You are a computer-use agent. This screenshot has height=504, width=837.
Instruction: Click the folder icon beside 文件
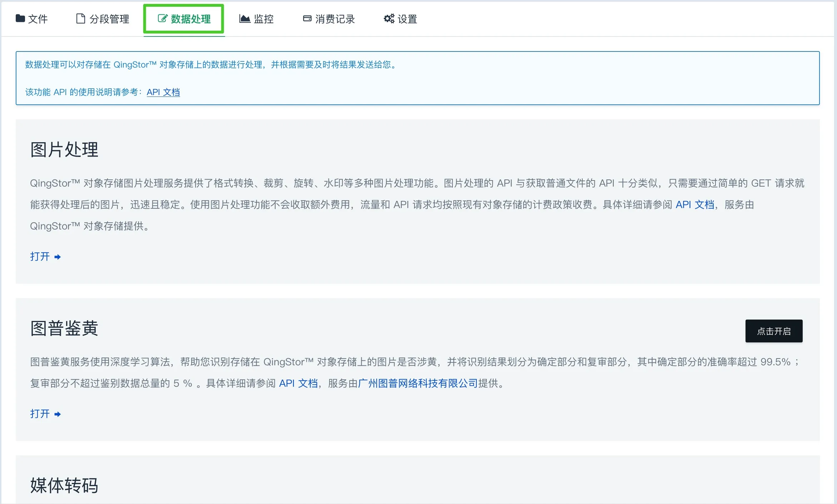20,18
